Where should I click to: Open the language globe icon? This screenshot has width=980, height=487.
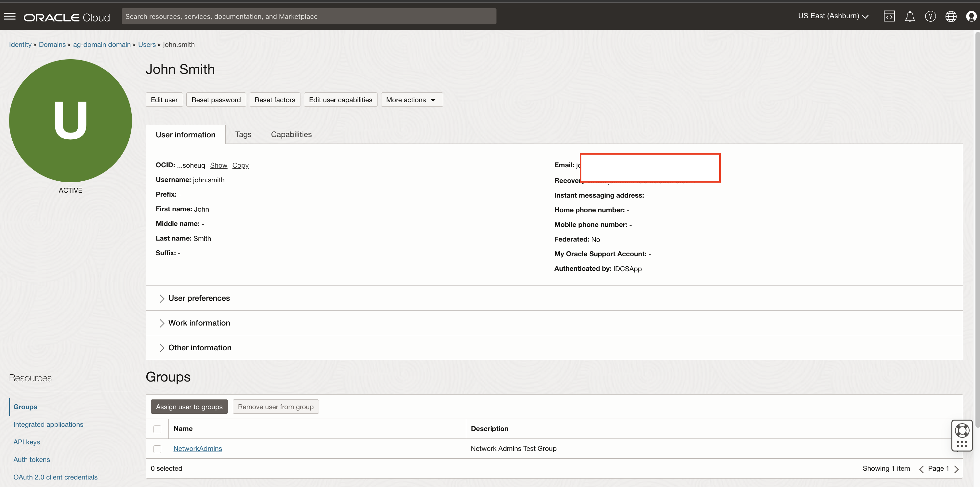(x=951, y=16)
